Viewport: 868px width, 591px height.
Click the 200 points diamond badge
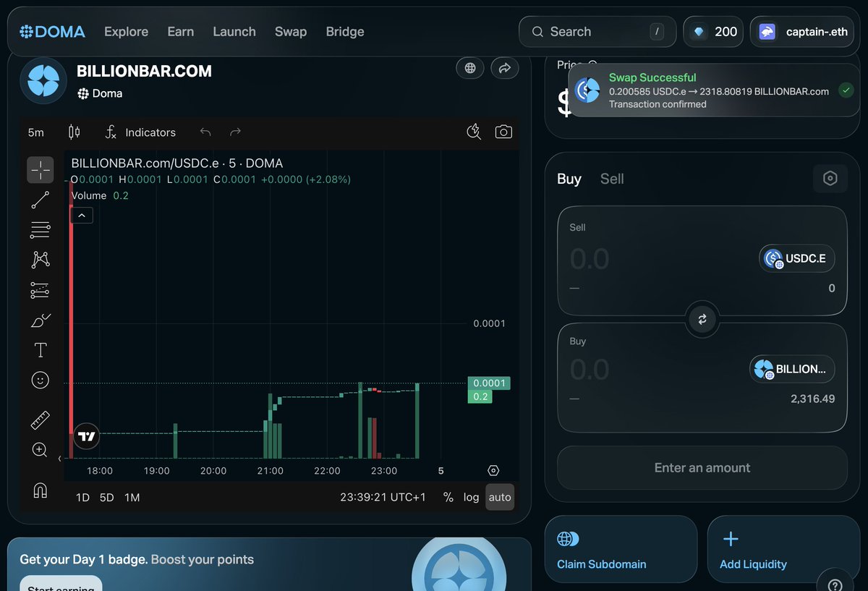pos(713,32)
